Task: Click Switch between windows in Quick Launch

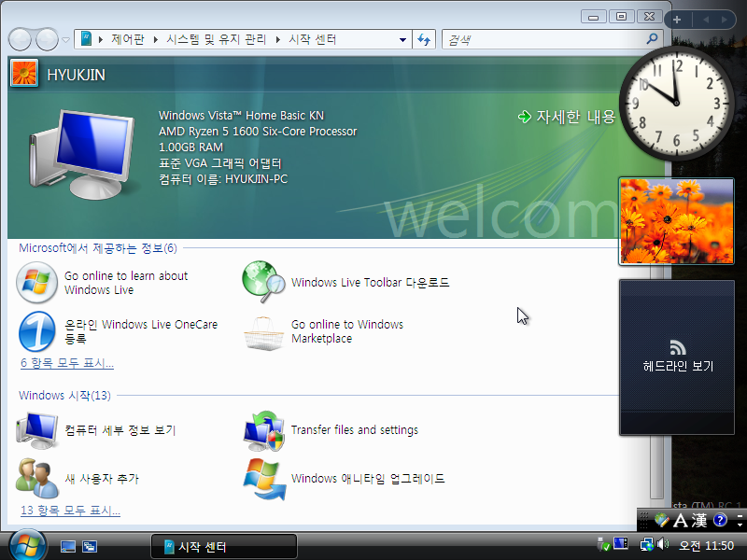Action: 89,546
